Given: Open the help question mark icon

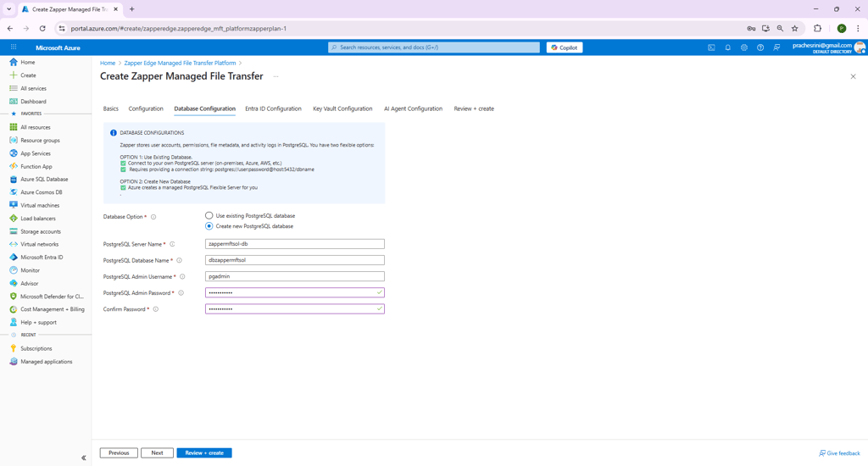Looking at the screenshot, I should coord(760,47).
